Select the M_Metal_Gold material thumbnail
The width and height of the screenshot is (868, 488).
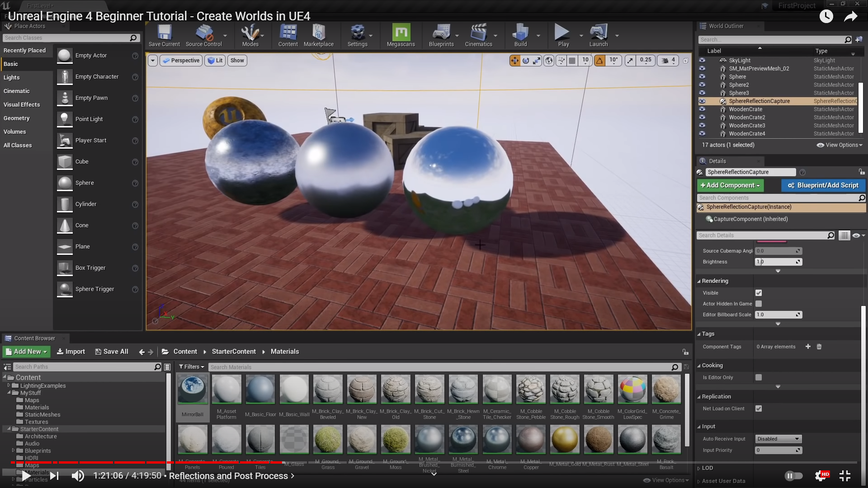point(565,440)
